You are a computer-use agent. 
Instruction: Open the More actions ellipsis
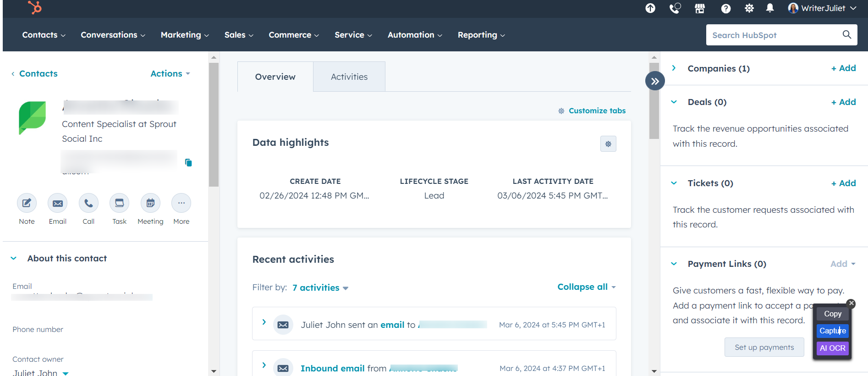click(181, 203)
